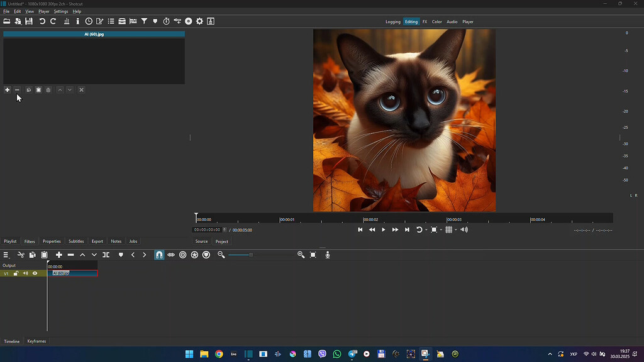This screenshot has height=362, width=644.
Task: Open the Export tab
Action: point(97,241)
